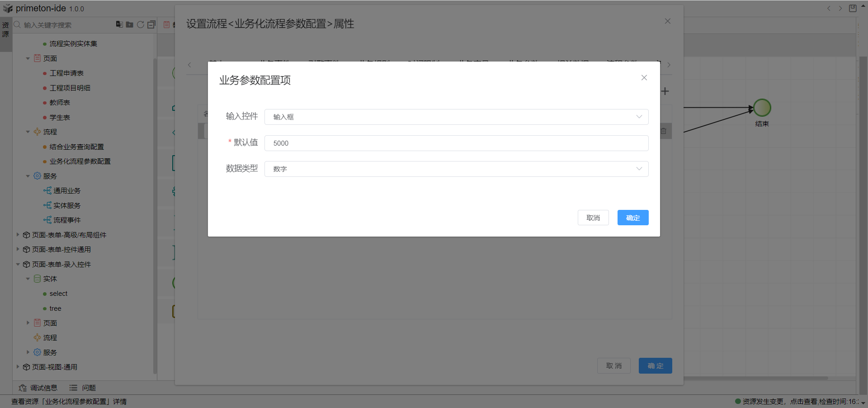Image resolution: width=868 pixels, height=408 pixels.
Task: Refresh the resource tree
Action: [141, 24]
